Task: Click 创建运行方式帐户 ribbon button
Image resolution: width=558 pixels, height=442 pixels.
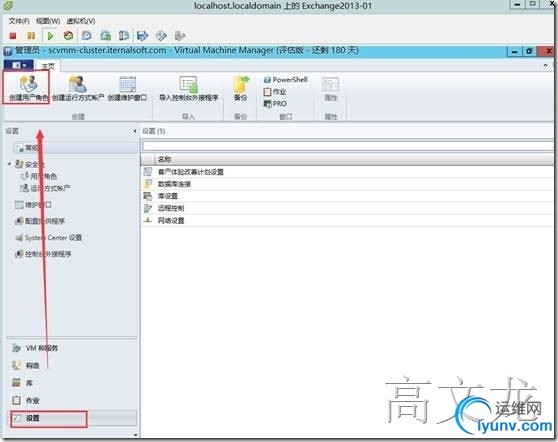Action: tap(78, 88)
